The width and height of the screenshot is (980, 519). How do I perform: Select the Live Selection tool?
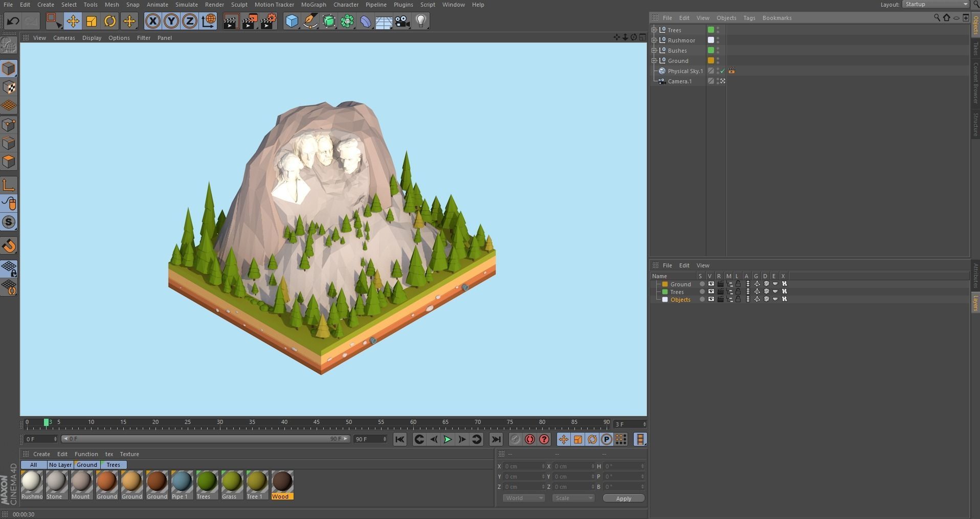pyautogui.click(x=54, y=21)
